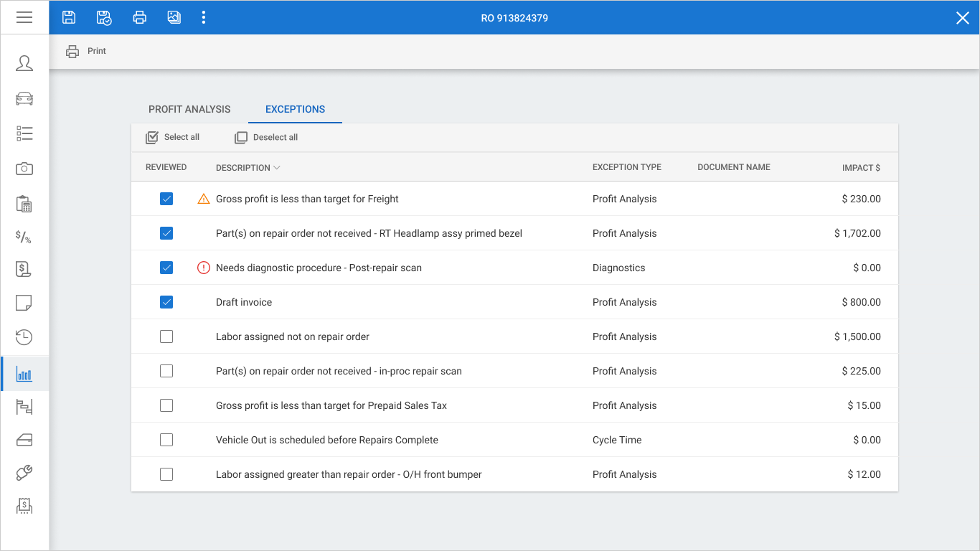Viewport: 980px width, 551px height.
Task: Uncheck reviewed for Post-repair scan row
Action: (x=166, y=268)
